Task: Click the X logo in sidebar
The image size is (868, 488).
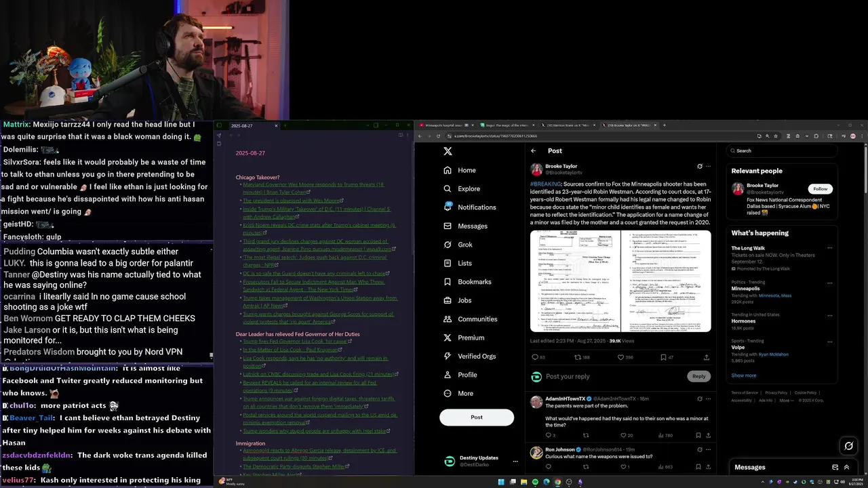Action: pyautogui.click(x=448, y=151)
